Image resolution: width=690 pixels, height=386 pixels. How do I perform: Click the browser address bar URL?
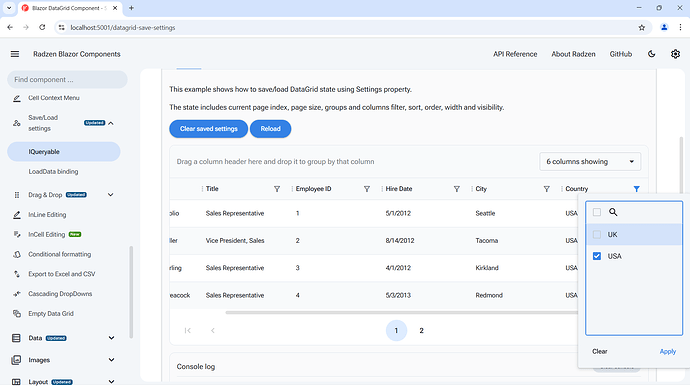click(x=123, y=27)
